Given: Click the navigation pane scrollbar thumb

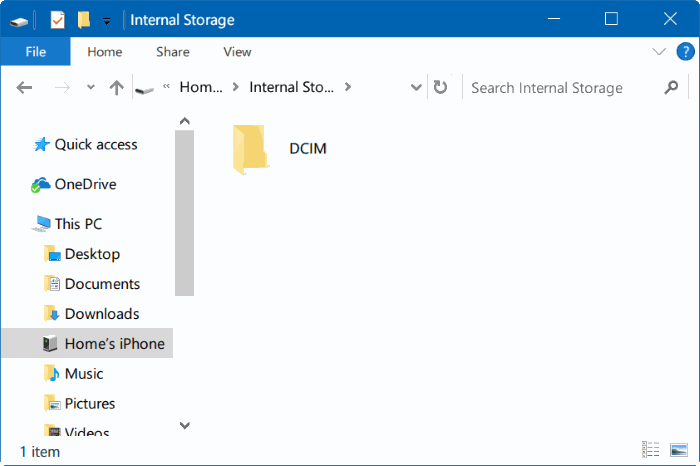Looking at the screenshot, I should tap(184, 213).
